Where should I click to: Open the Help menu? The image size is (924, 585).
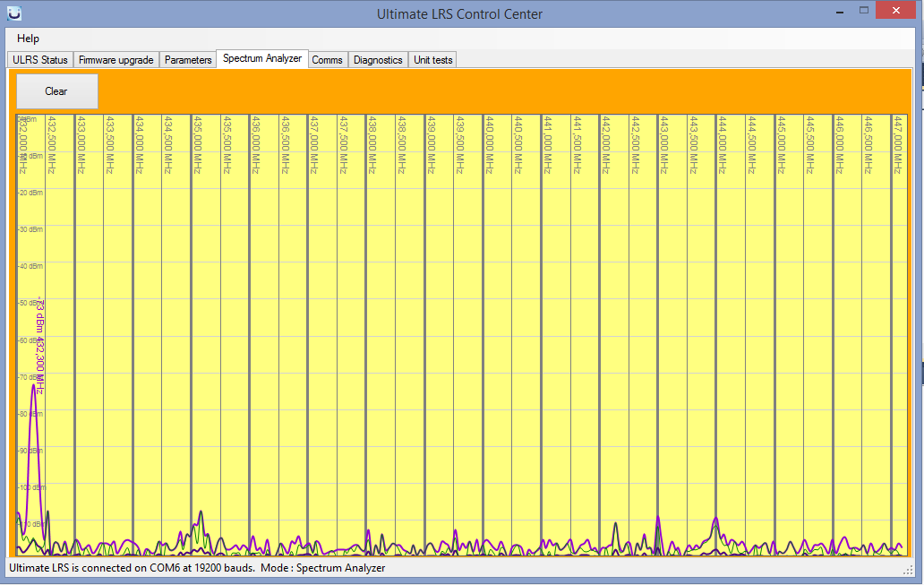tap(28, 39)
